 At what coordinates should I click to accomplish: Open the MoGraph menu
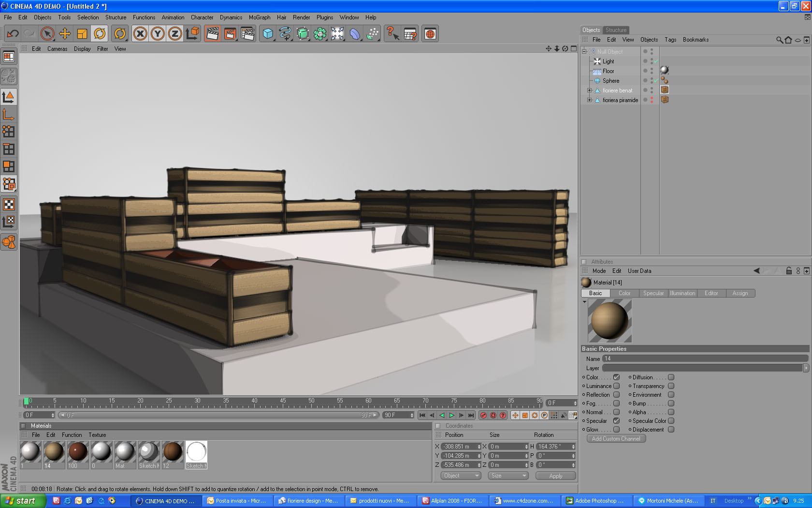tap(260, 17)
